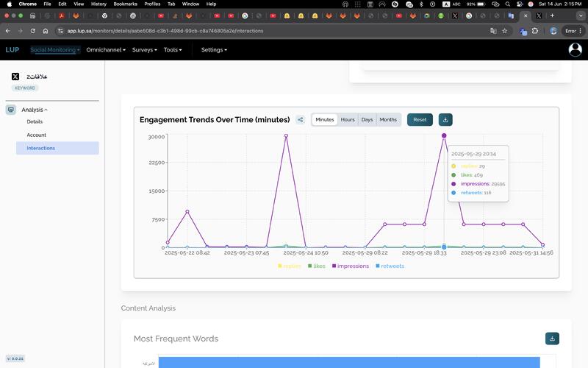Open the Chrome Profiles menu
The image size is (588, 368).
(152, 4)
